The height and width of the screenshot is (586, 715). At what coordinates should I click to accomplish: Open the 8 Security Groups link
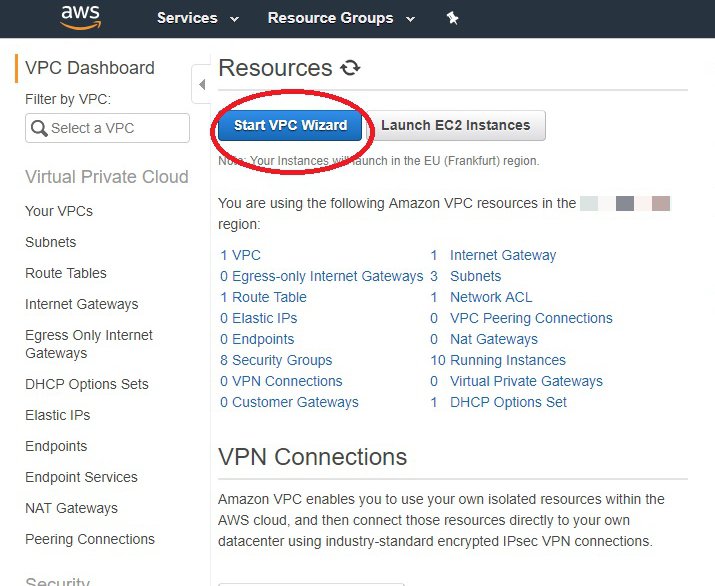click(276, 360)
